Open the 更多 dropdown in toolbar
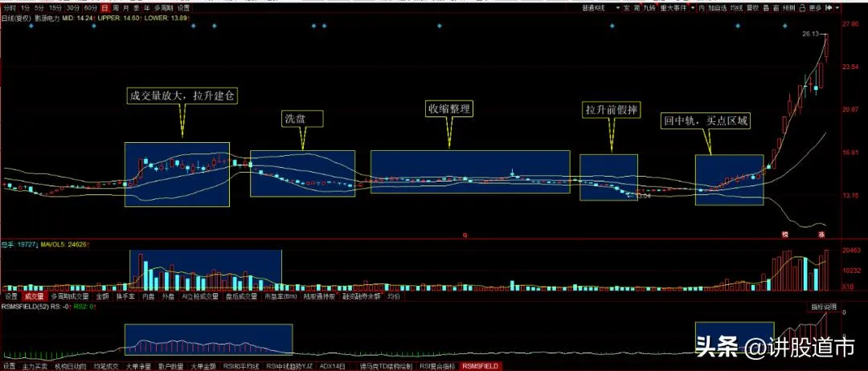The height and width of the screenshot is (371, 868). [816, 8]
